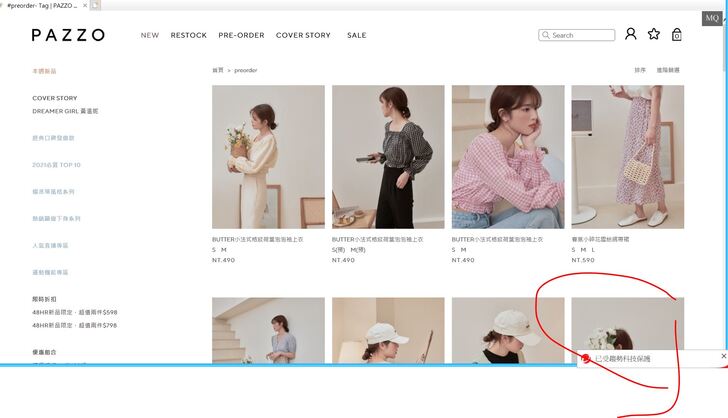Close the #preorder browser tab

[85, 5]
